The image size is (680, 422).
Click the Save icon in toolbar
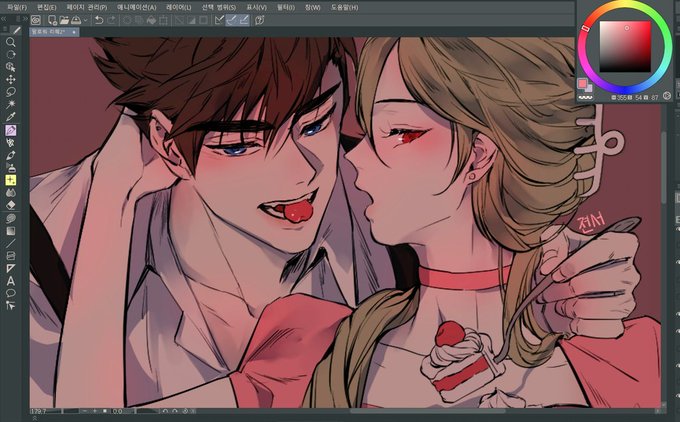click(76, 20)
